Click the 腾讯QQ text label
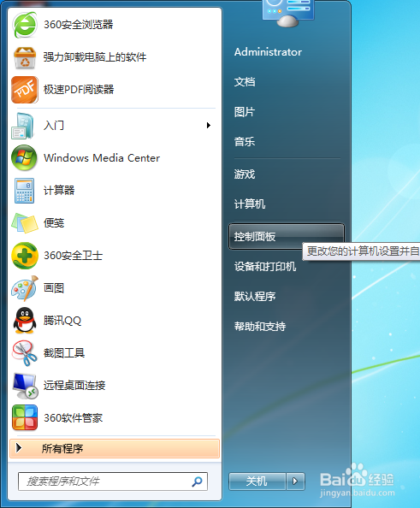420x508 pixels. (62, 321)
